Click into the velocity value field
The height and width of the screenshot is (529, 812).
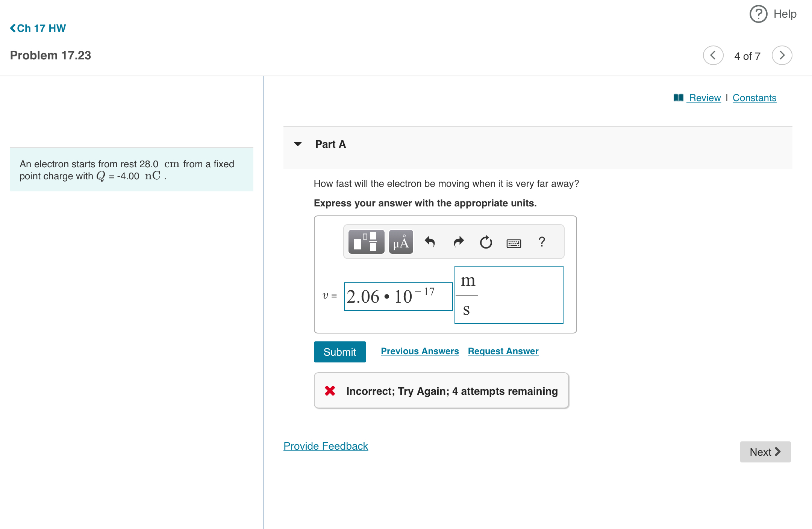tap(398, 297)
